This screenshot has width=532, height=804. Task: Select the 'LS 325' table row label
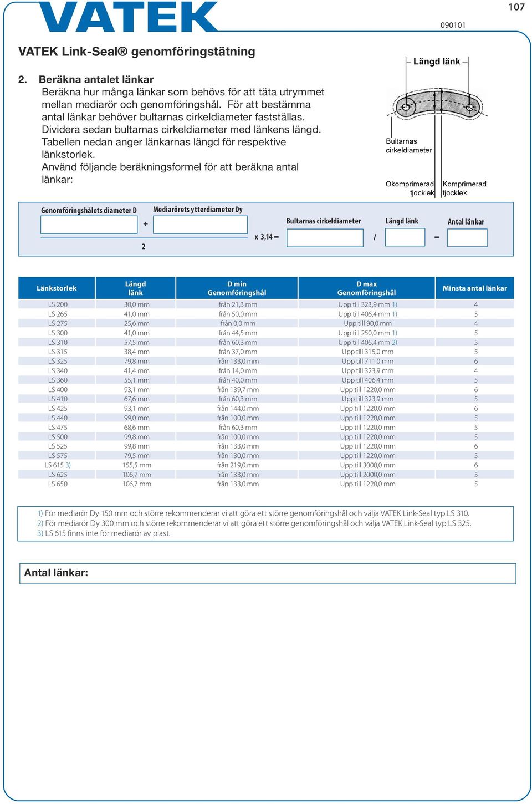pyautogui.click(x=58, y=361)
